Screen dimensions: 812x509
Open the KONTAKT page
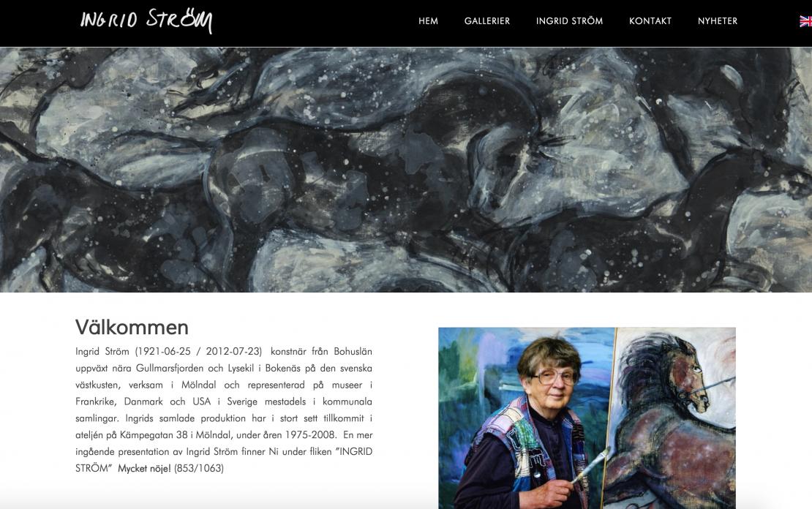[650, 21]
